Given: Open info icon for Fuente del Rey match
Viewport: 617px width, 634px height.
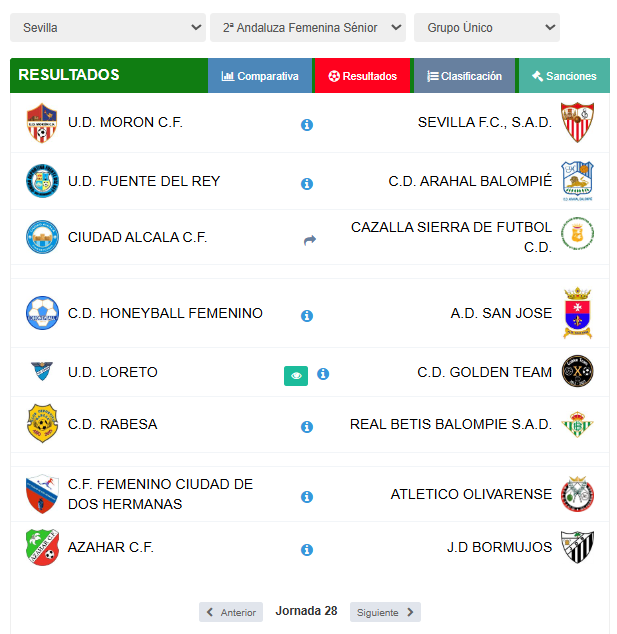Looking at the screenshot, I should point(307,184).
